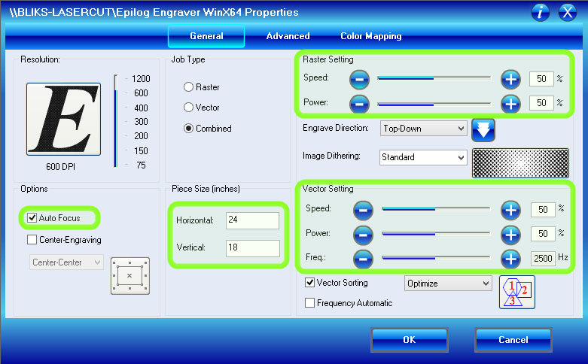Click the info icon in title bar
This screenshot has height=364, width=588.
coord(541,12)
